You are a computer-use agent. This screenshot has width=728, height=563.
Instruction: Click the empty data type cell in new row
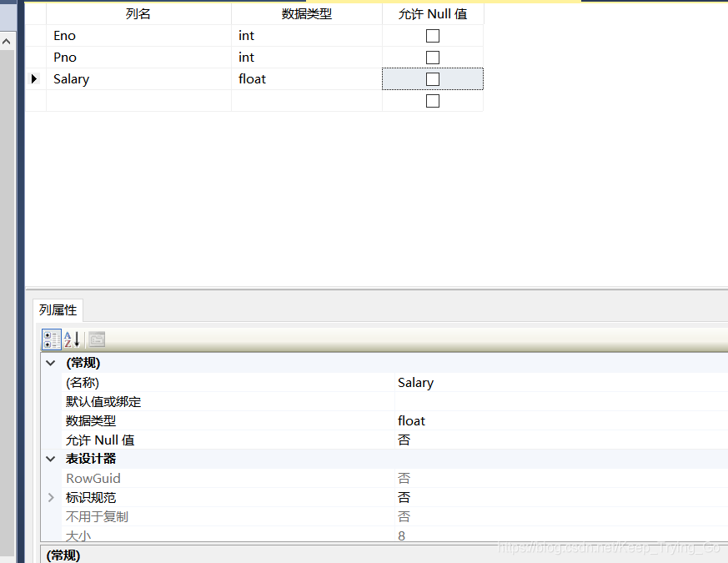tap(306, 101)
